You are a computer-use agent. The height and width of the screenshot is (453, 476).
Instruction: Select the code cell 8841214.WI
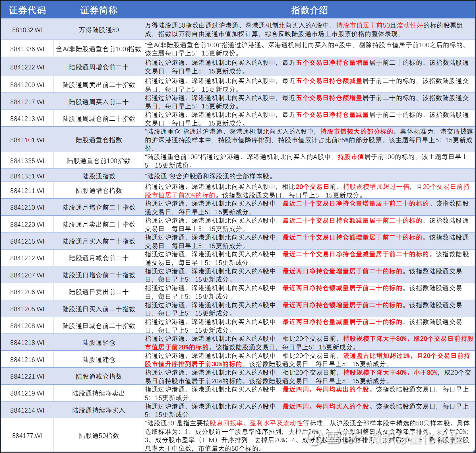(27, 410)
